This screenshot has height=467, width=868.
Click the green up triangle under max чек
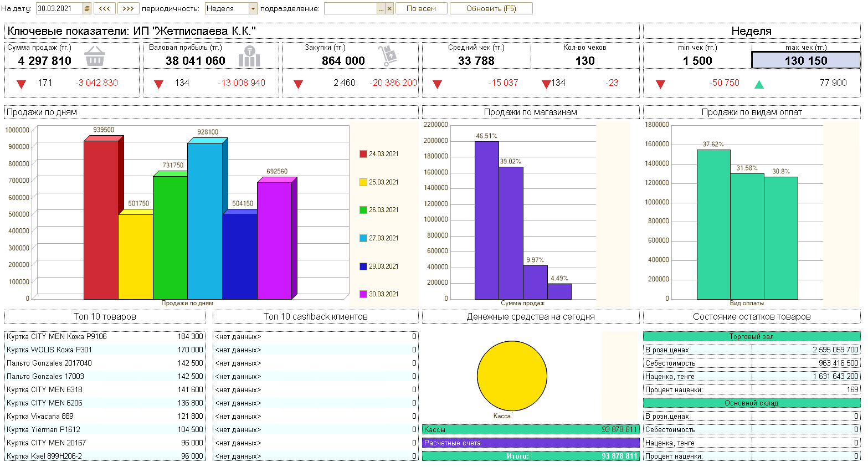coord(759,84)
